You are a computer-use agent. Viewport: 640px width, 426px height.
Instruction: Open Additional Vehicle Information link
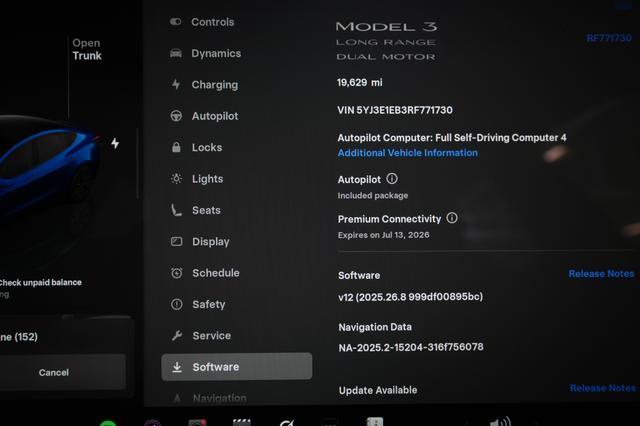407,153
